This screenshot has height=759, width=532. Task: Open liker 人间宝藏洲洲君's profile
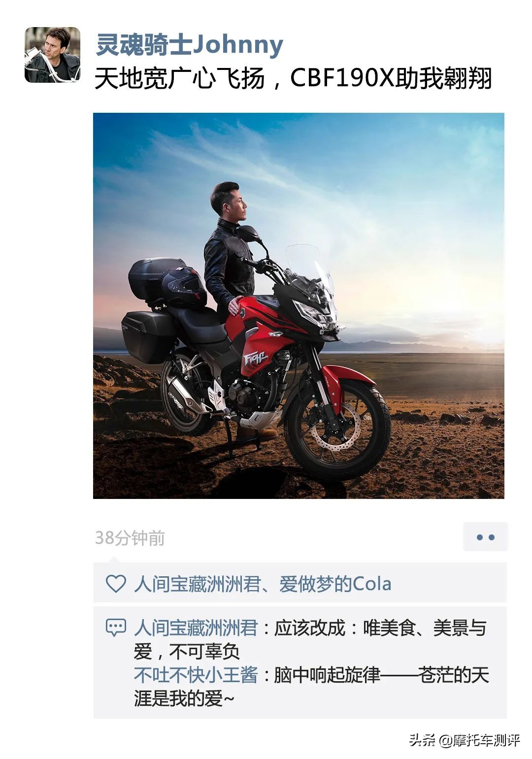click(x=196, y=584)
